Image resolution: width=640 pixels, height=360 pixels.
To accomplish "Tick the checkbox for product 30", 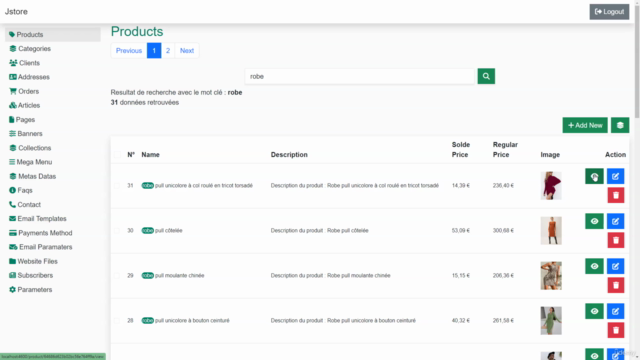I will [x=117, y=231].
